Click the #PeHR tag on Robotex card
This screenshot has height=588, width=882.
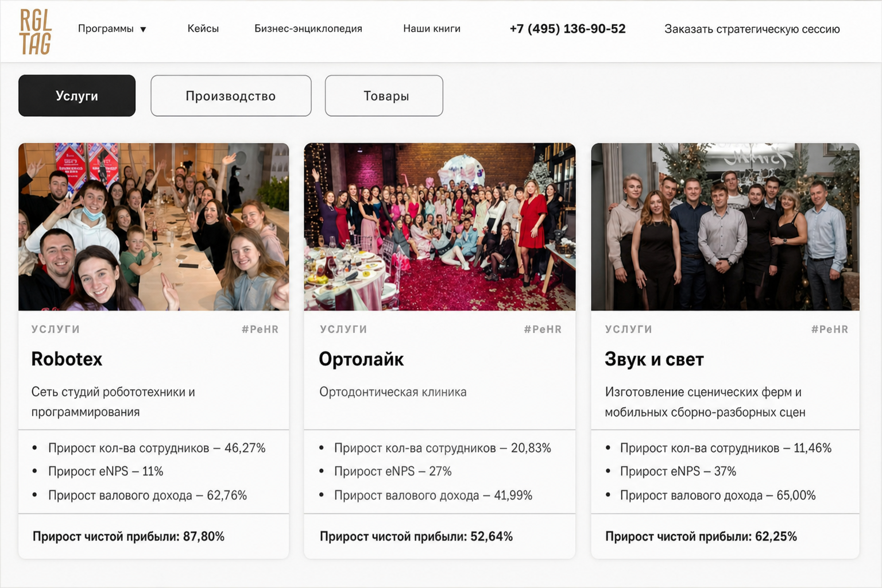point(260,330)
